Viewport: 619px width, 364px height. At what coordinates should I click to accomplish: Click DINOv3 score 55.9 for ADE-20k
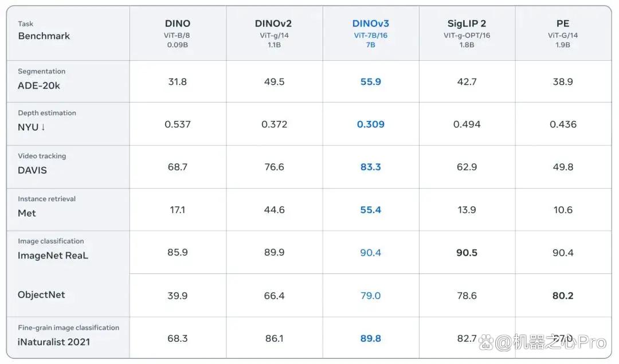coord(370,82)
